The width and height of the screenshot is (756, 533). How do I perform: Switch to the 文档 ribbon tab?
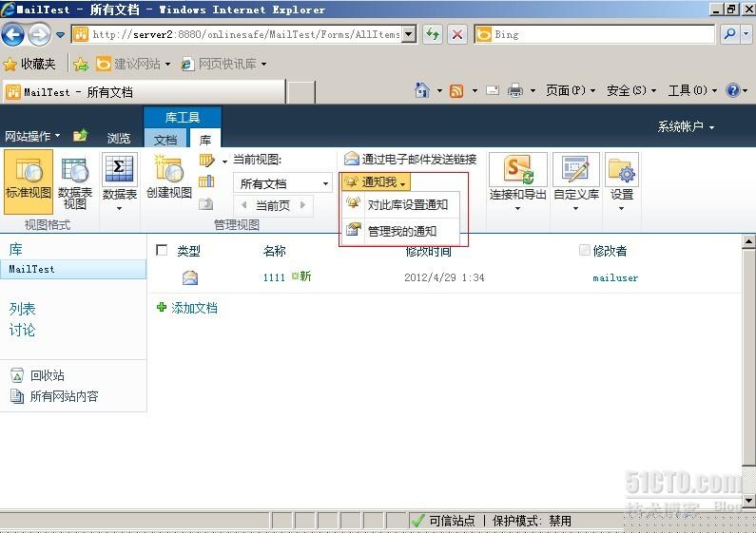(165, 140)
